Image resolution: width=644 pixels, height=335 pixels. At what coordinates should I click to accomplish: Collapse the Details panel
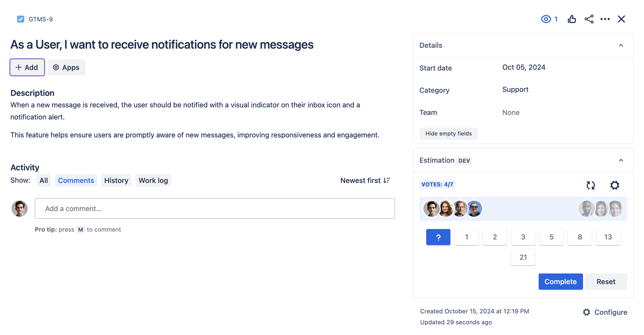coord(621,45)
